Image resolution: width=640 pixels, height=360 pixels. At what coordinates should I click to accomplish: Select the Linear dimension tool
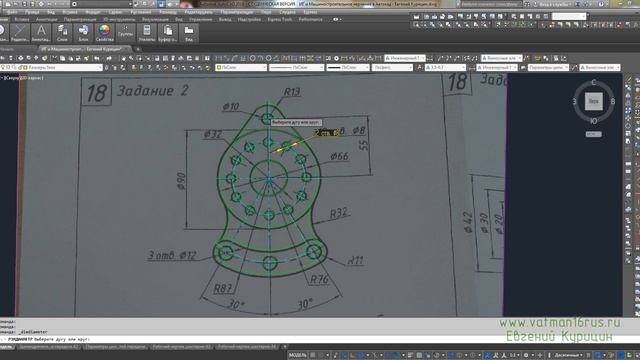(x=220, y=58)
